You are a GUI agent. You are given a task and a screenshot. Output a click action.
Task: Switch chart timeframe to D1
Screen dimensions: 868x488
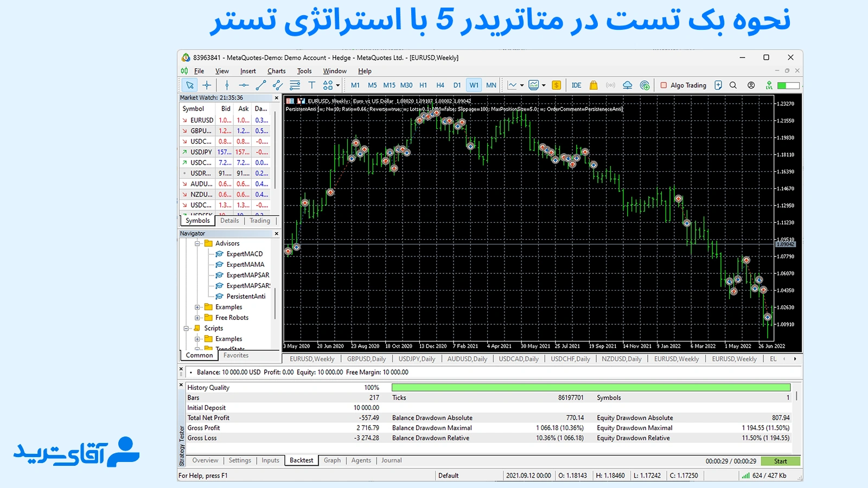tap(457, 85)
